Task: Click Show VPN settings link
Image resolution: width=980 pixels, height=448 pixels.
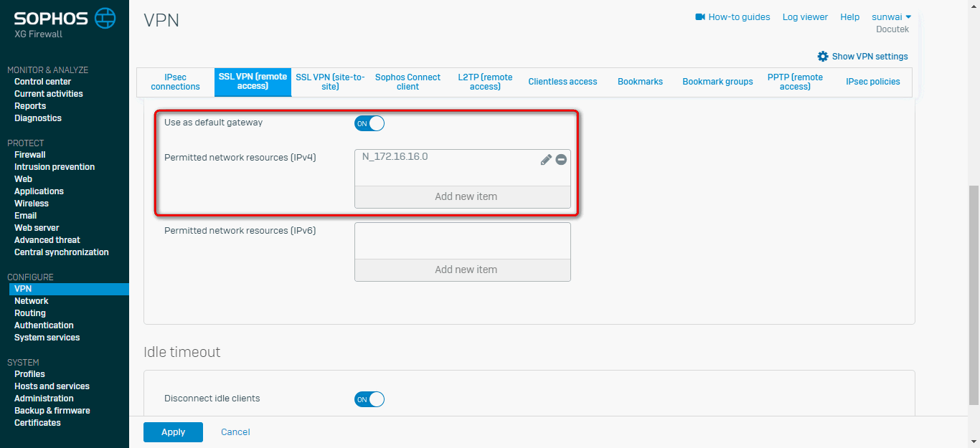Action: click(870, 56)
